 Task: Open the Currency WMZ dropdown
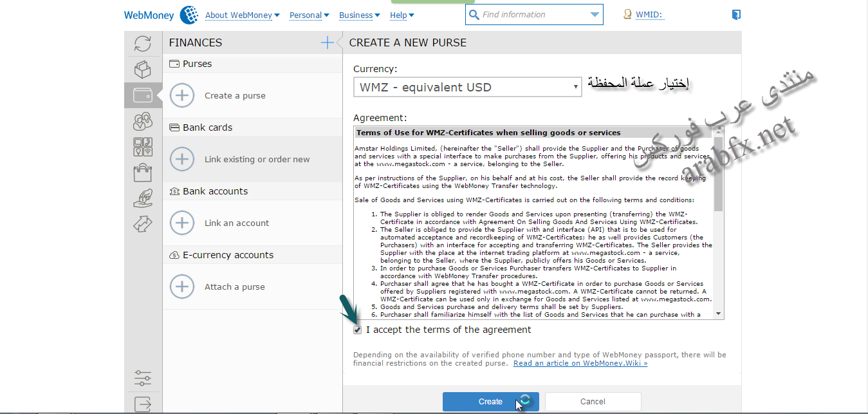click(x=468, y=87)
